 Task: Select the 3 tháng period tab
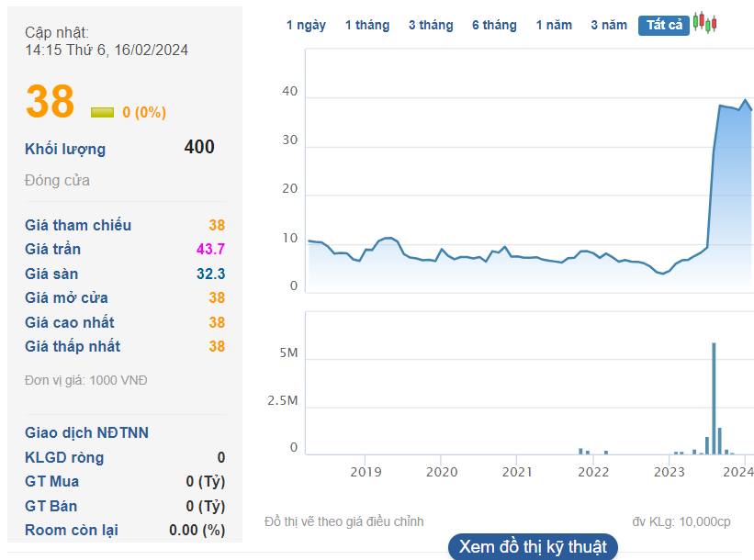click(x=430, y=25)
